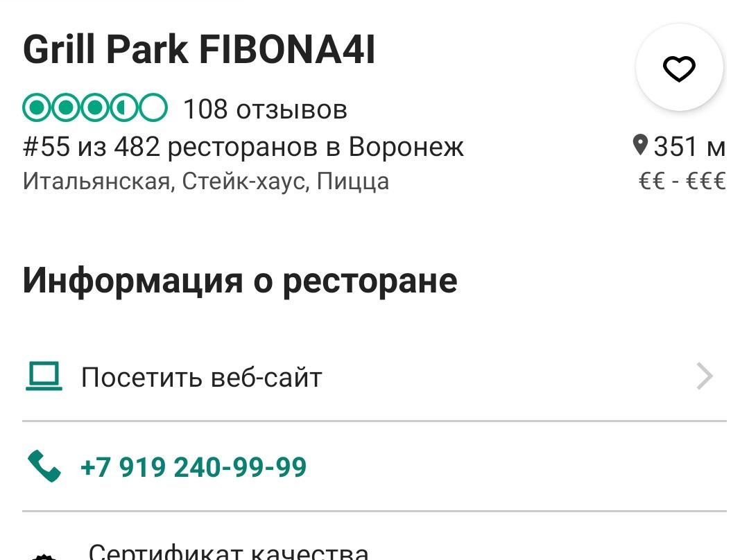Tap the heart icon to save restaurant
The width and height of the screenshot is (749, 560).
679,68
